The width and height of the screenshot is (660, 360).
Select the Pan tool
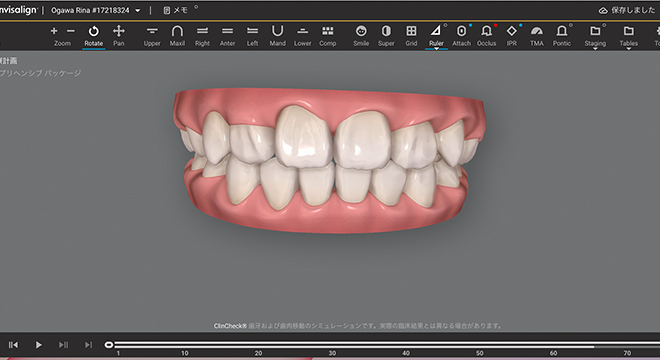point(119,36)
